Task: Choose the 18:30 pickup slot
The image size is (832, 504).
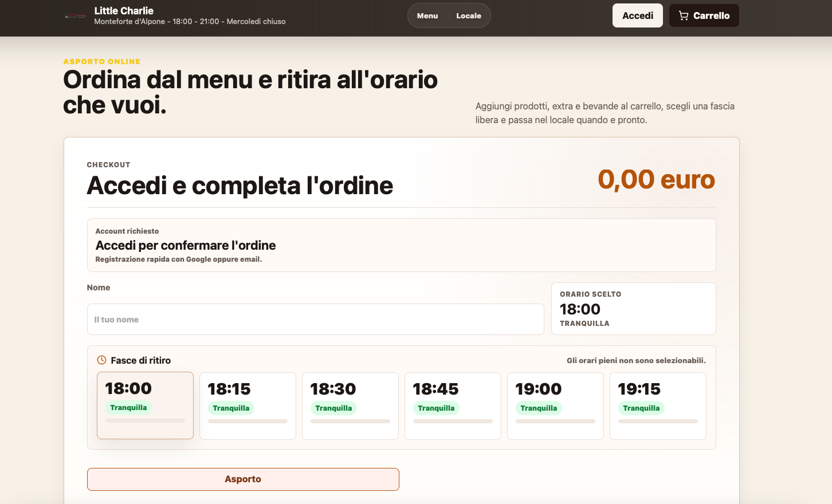Action: (x=350, y=406)
